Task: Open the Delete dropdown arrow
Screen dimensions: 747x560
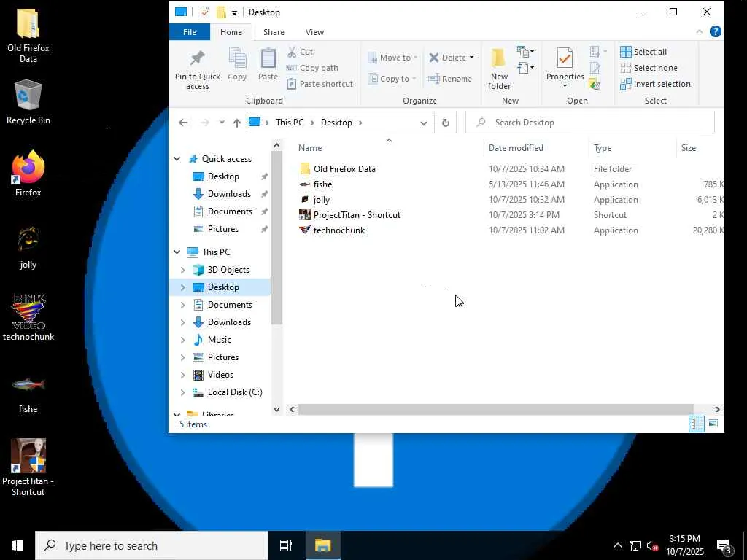Action: click(x=472, y=58)
